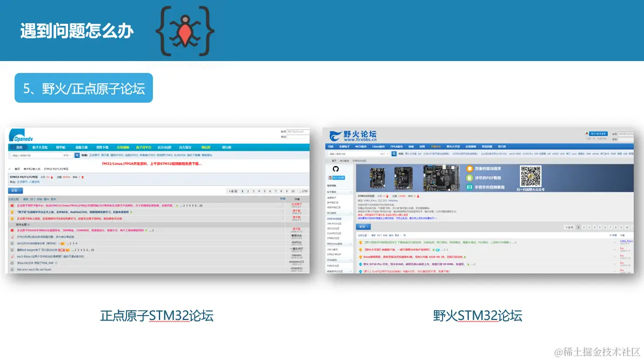Click largest development board image in 野火 banner
The height and width of the screenshot is (361, 644).
(441, 177)
